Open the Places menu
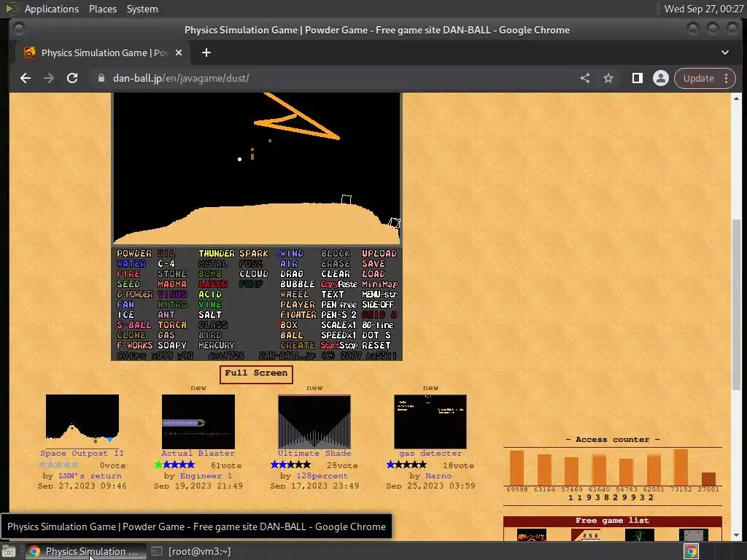 [103, 9]
